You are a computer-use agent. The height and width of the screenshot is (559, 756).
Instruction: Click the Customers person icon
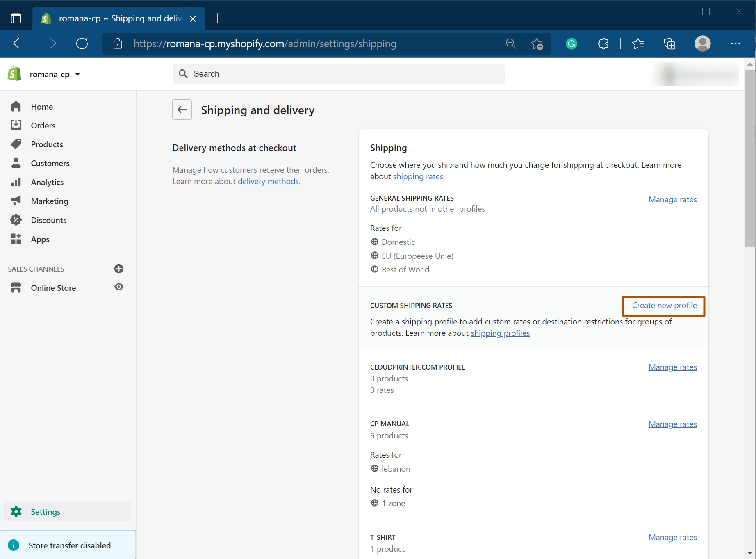[x=16, y=163]
